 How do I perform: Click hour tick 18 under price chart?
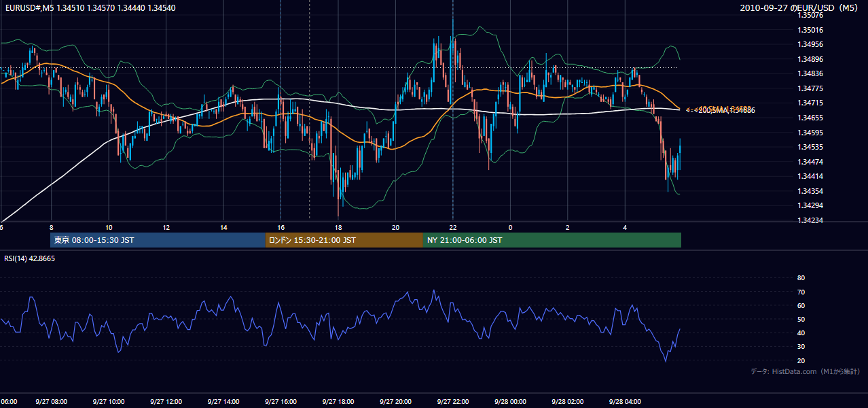(338, 228)
